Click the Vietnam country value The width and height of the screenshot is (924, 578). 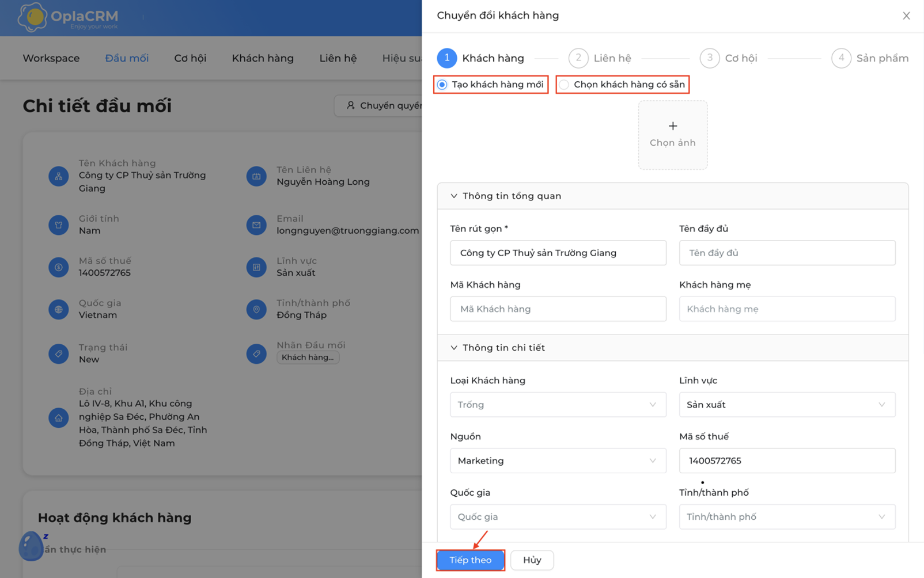pos(98,315)
